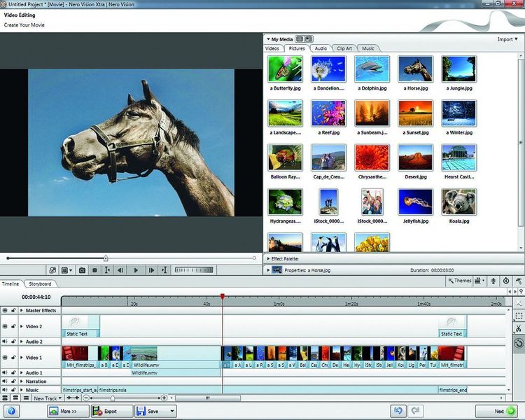Select the cut scissors tool
Image resolution: width=525 pixels, height=420 pixels.
pyautogui.click(x=518, y=328)
